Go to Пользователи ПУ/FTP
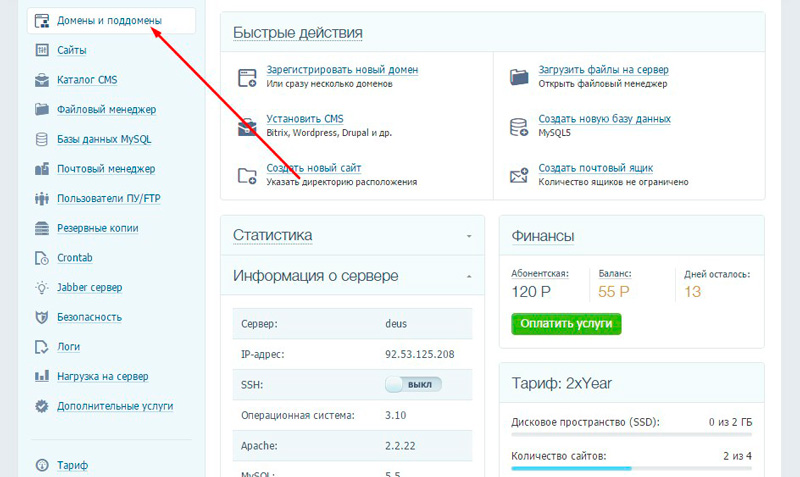The image size is (800, 477). click(x=109, y=199)
